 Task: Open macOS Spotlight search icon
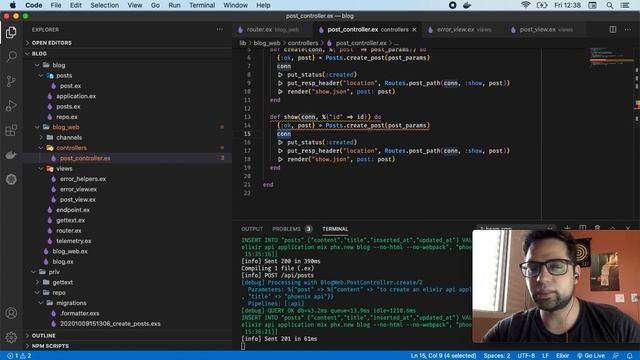(609, 5)
